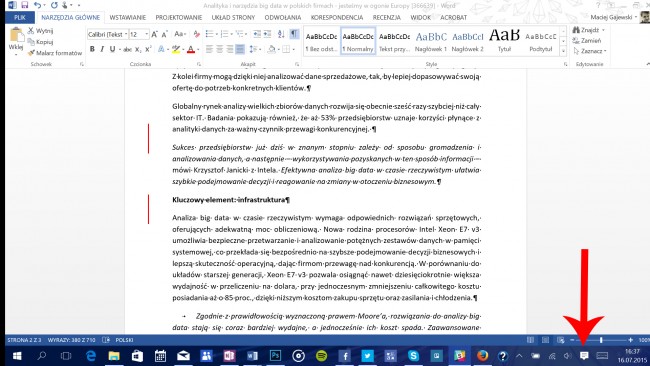Open the WSTAWIANIE ribbon tab
Screen dimensions: 650x366
(x=128, y=17)
